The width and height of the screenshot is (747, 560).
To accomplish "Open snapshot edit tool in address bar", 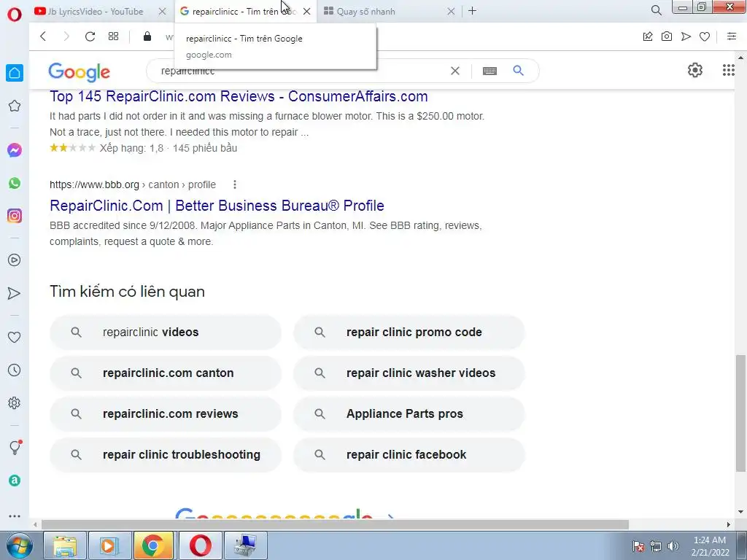I will click(648, 36).
